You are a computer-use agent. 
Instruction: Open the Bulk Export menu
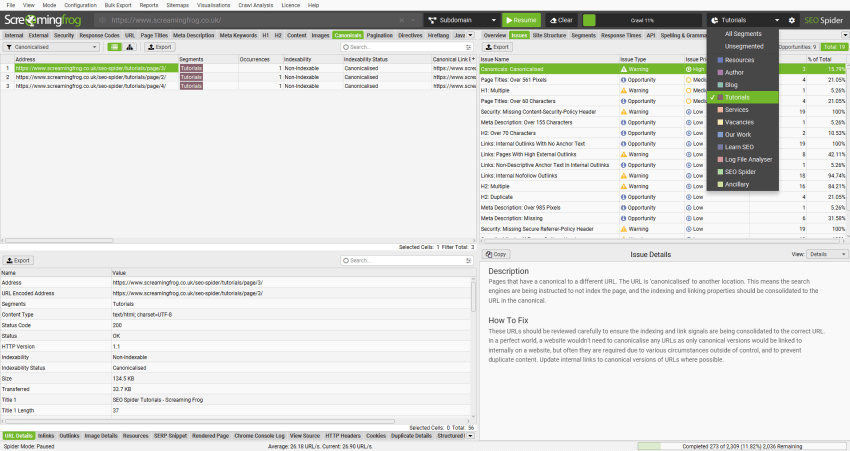[119, 5]
